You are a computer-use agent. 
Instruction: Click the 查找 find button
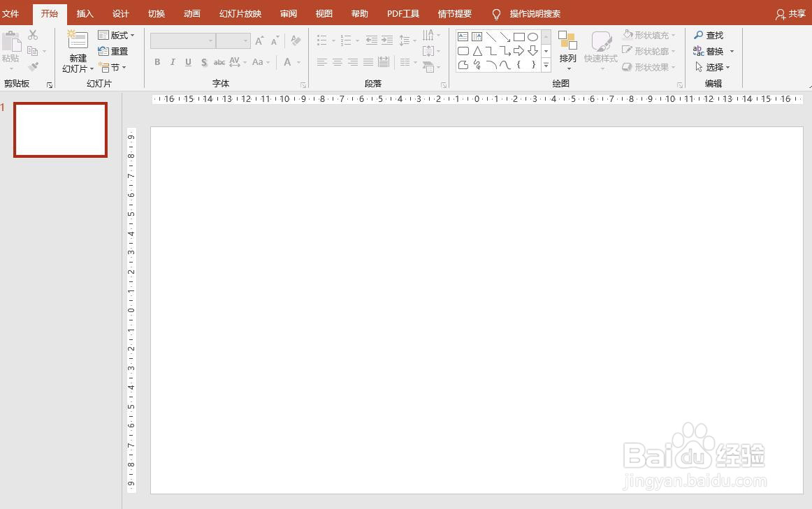(x=709, y=35)
